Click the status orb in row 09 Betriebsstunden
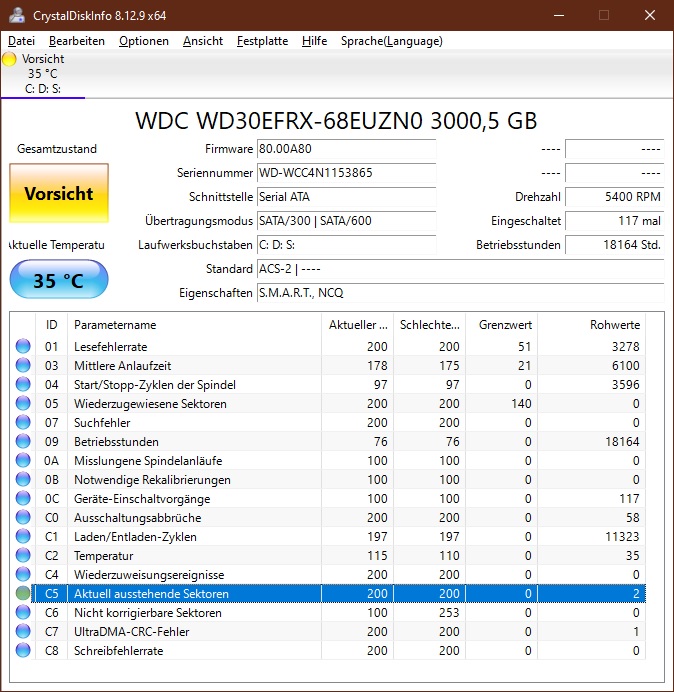 [x=23, y=441]
